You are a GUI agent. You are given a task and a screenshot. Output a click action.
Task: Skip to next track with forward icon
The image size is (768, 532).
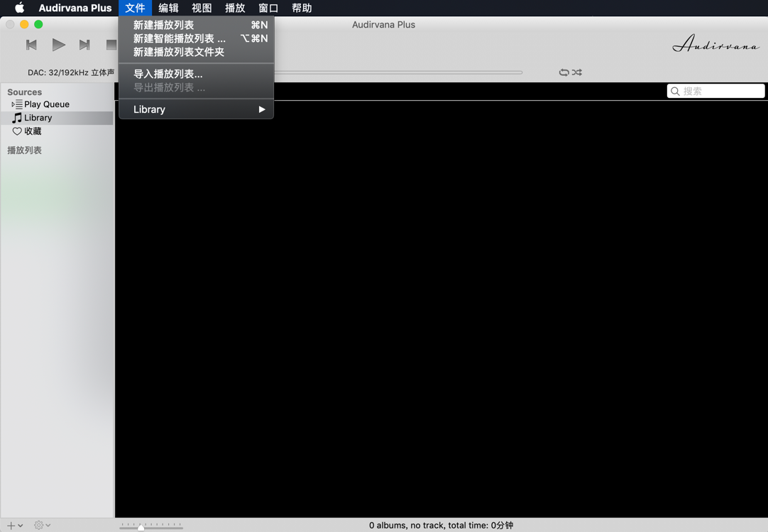point(84,44)
